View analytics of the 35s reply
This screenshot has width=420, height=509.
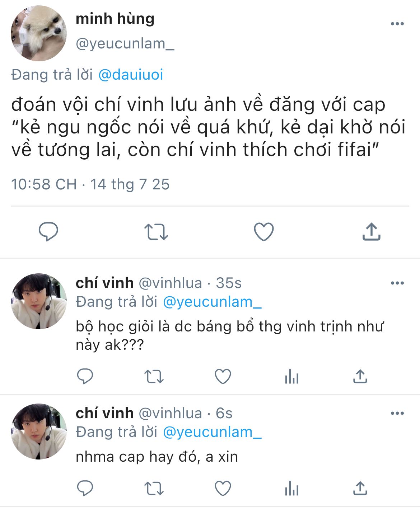291,377
